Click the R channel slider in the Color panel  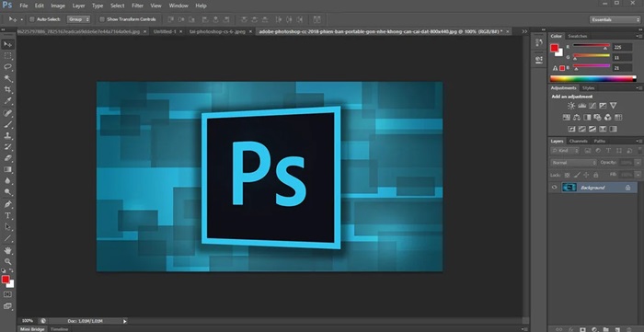[592, 45]
